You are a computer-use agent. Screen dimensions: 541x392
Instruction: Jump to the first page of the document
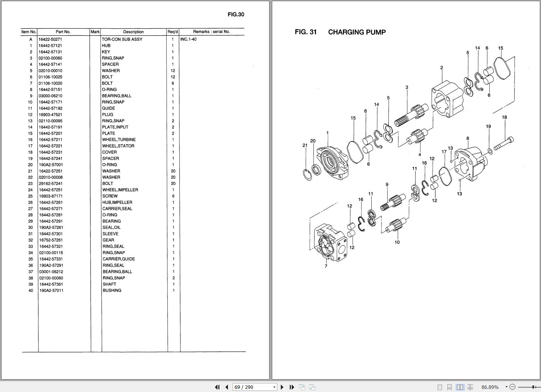click(x=217, y=387)
